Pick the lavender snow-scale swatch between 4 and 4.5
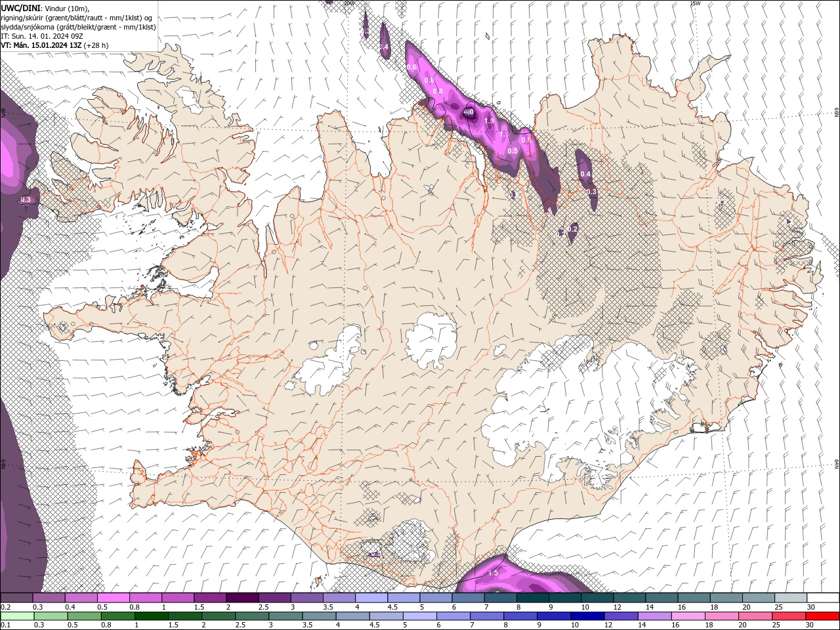 [371, 598]
